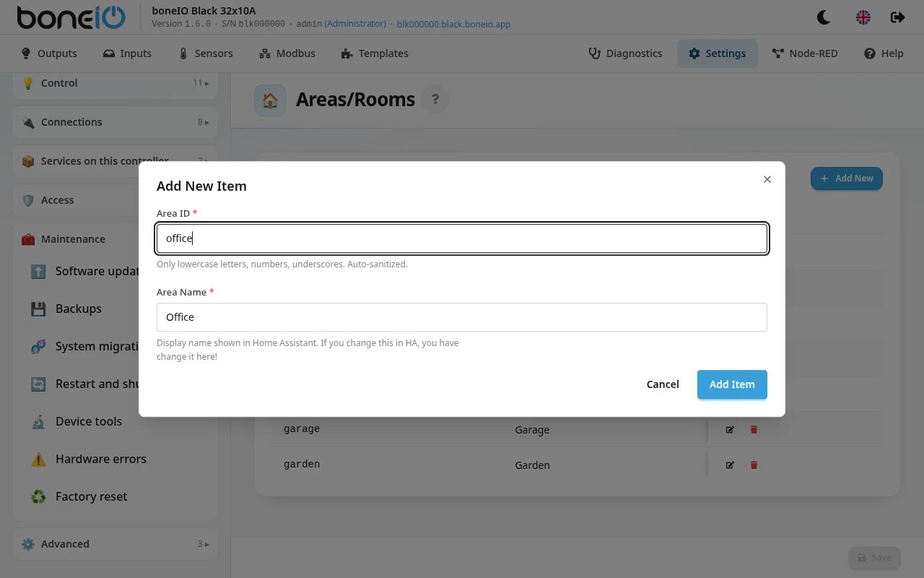Click the Factory reset recycle icon
The width and height of the screenshot is (924, 578).
tap(38, 496)
